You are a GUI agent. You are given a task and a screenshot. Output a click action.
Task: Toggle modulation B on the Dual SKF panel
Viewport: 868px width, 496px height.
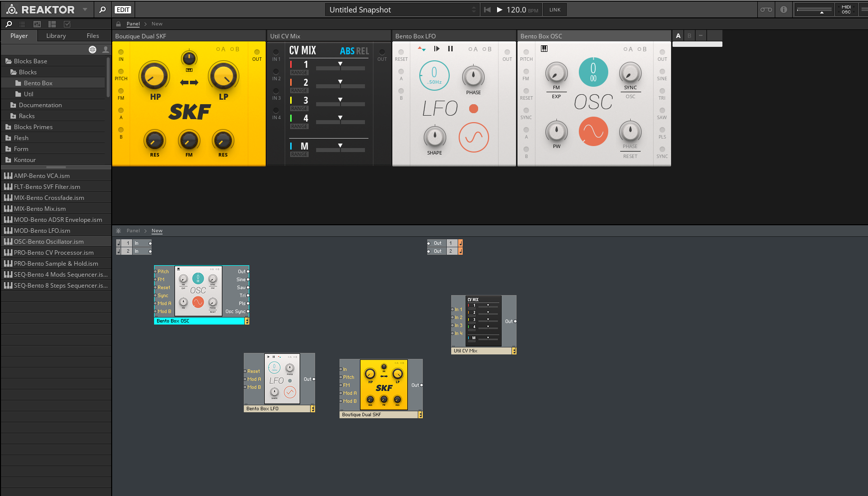(234, 49)
